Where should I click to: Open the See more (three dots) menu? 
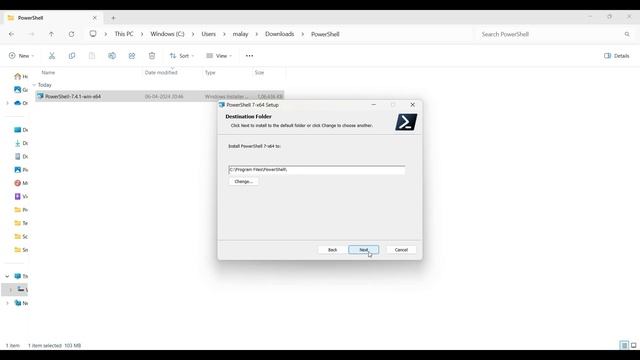coord(249,56)
